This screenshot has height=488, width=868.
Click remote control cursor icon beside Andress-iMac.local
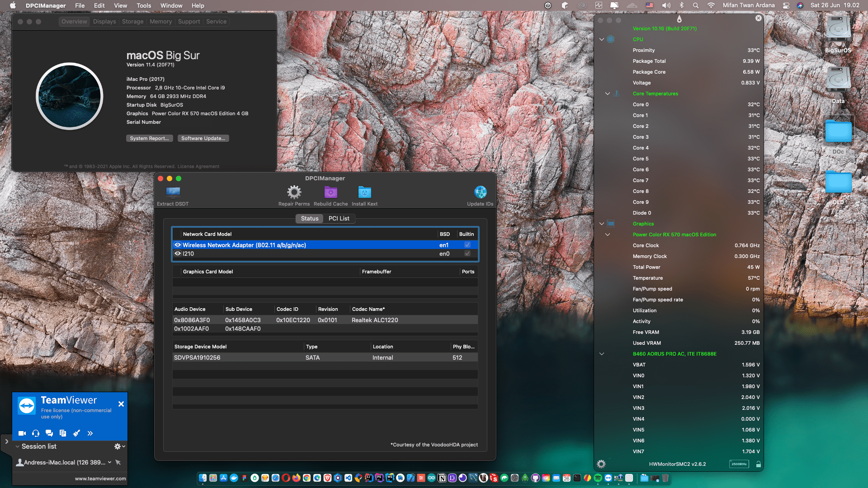[x=118, y=462]
